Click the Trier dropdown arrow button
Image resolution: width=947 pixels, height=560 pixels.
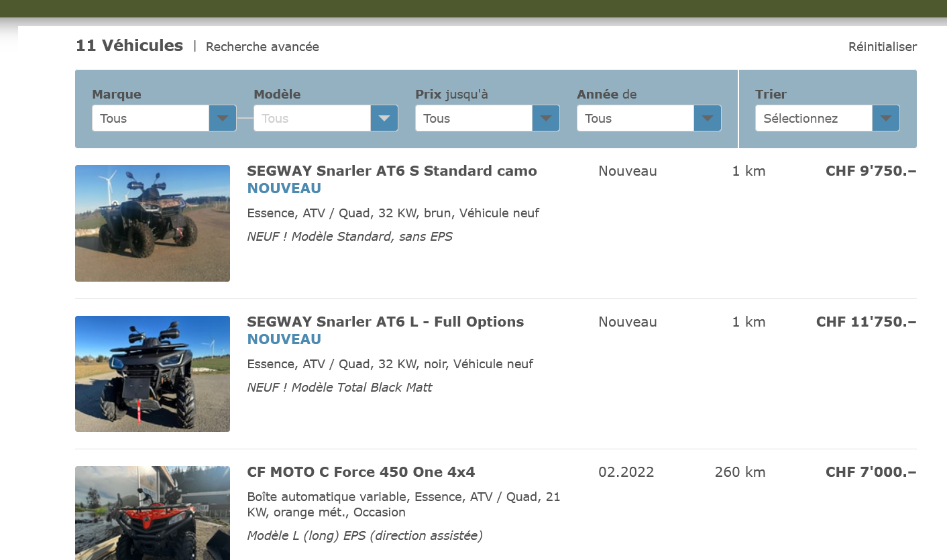[886, 118]
